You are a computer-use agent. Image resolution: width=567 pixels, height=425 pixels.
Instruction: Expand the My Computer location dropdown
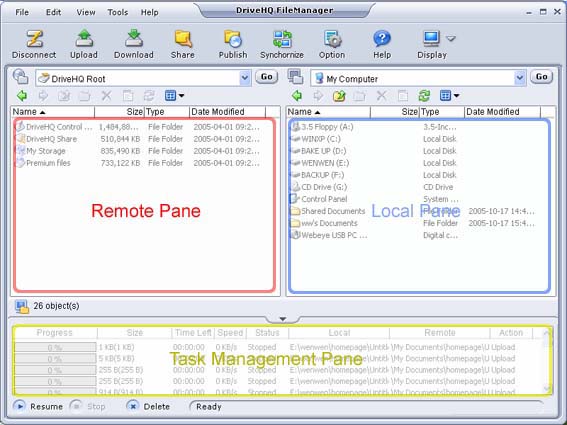tap(520, 78)
